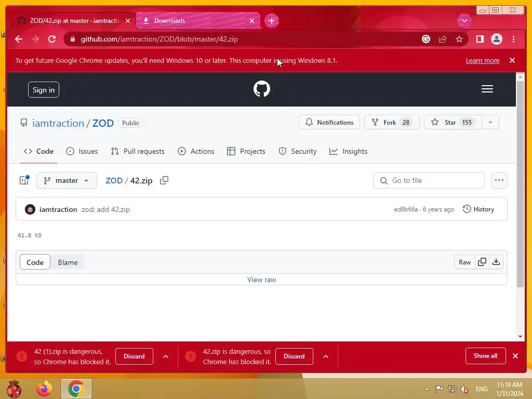532x399 pixels.
Task: Open commit hash ed8b66a
Action: (406, 209)
